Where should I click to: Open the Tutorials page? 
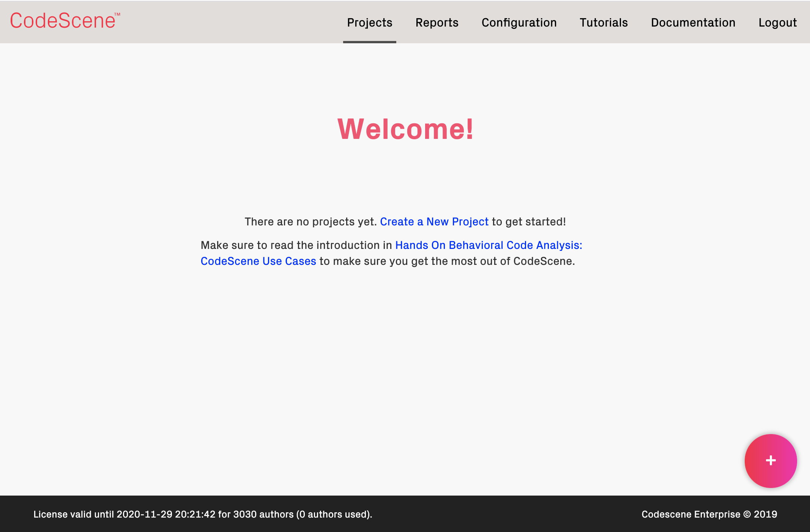point(604,22)
